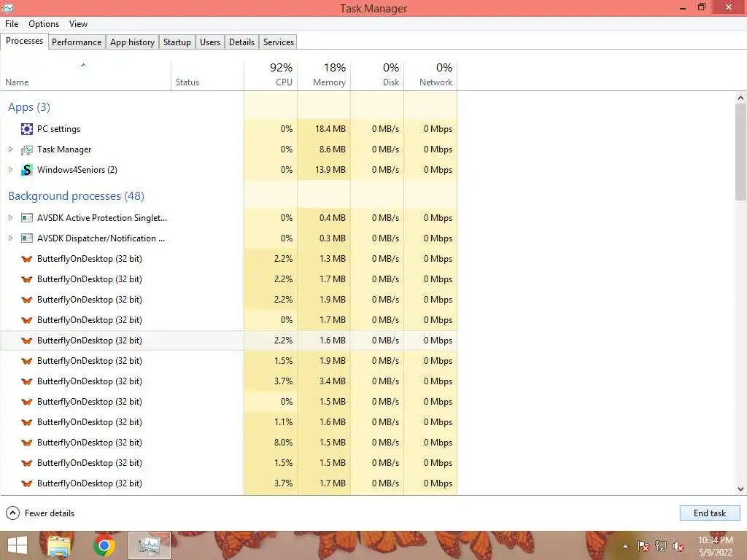Image resolution: width=747 pixels, height=560 pixels.
Task: Select the PC settings process row
Action: click(228, 129)
